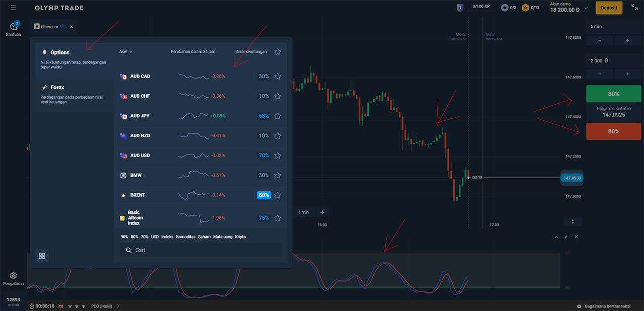Image resolution: width=644 pixels, height=311 pixels.
Task: Favorite BMW with its star
Action: [x=278, y=175]
